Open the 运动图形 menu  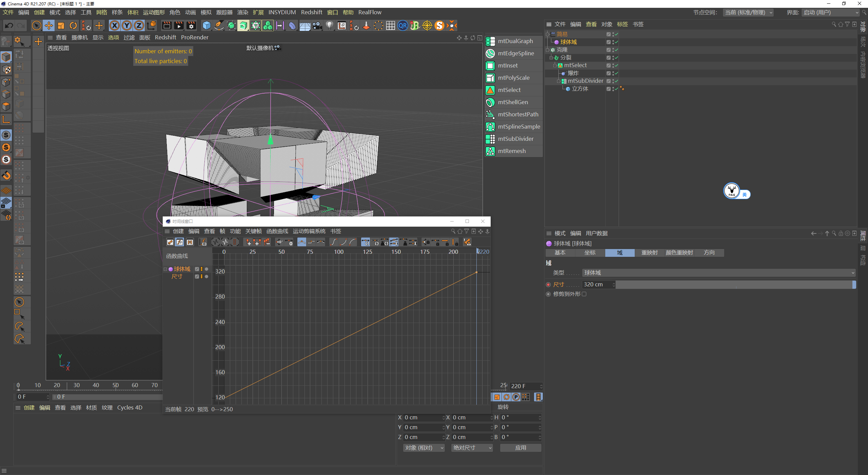(154, 13)
